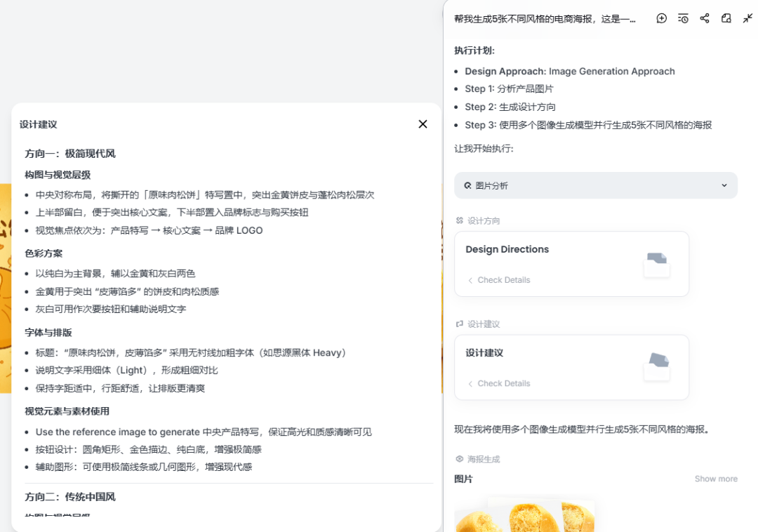Expand the 图片分析 dropdown arrow

click(x=724, y=185)
